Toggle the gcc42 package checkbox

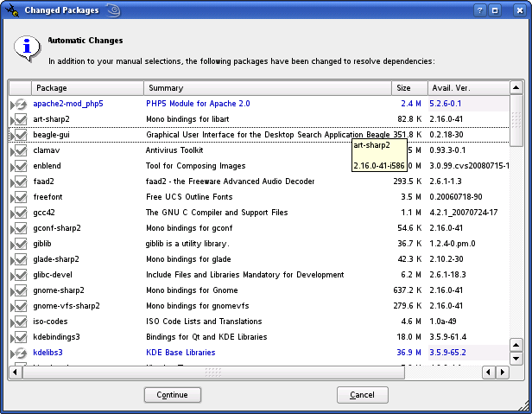[x=21, y=213]
